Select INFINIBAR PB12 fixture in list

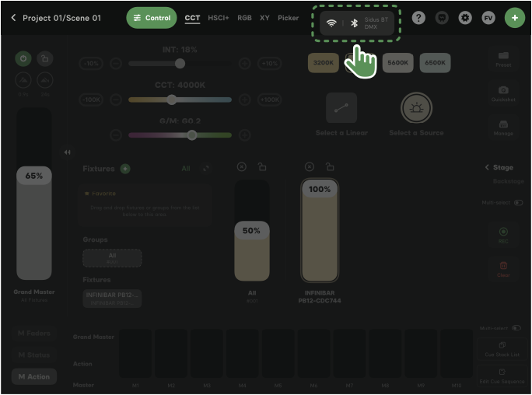[112, 299]
